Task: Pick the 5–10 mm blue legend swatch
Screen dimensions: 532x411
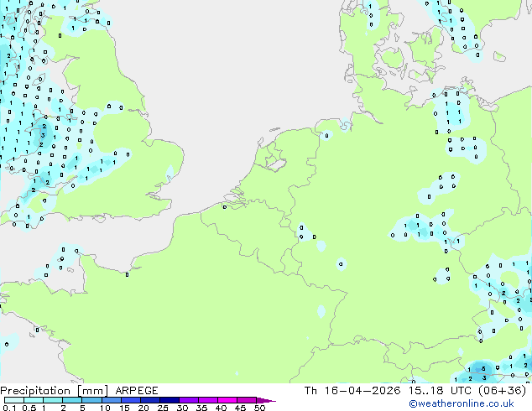Action: (x=91, y=400)
